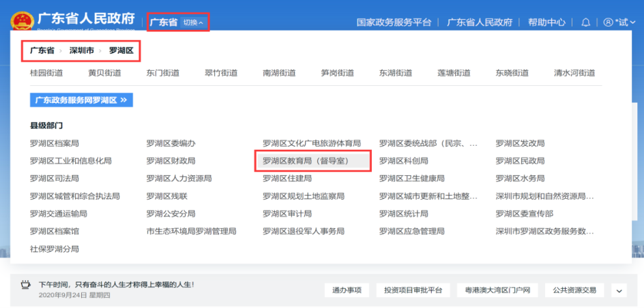Choose 南湖街道

(x=279, y=74)
